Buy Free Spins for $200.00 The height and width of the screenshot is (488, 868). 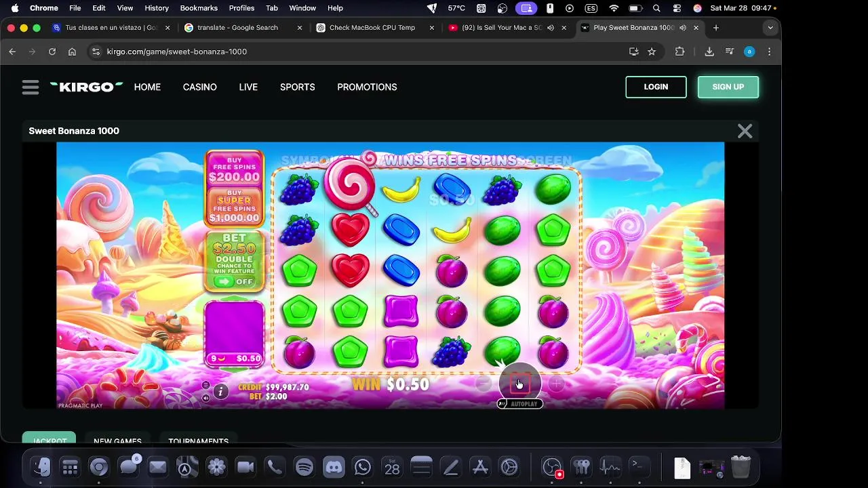234,169
